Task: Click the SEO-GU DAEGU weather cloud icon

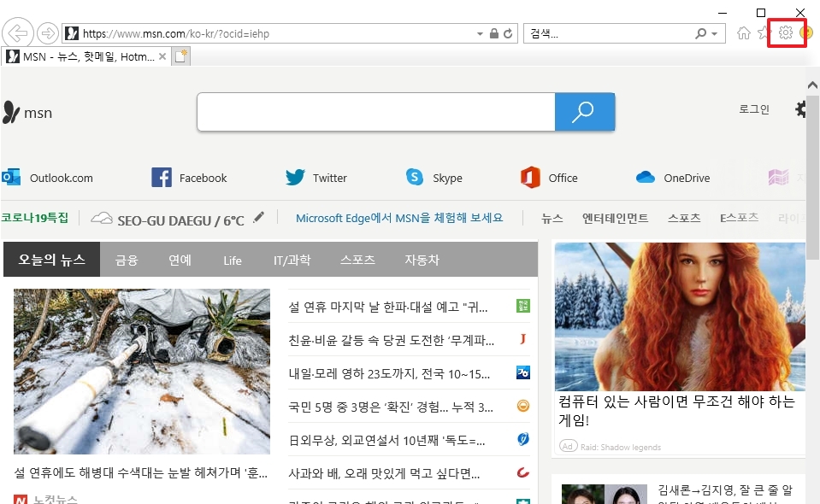Action: pyautogui.click(x=102, y=219)
